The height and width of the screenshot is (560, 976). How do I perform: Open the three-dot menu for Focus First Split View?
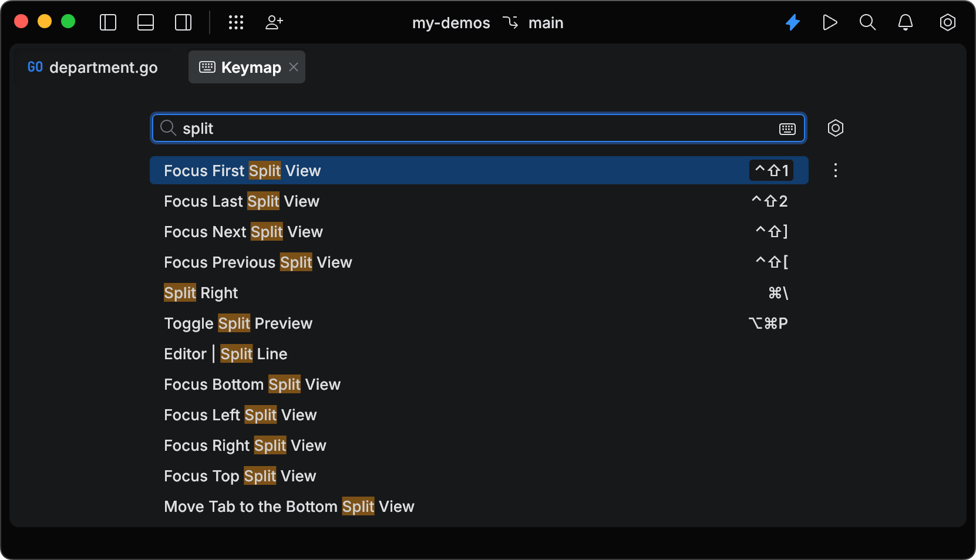835,171
